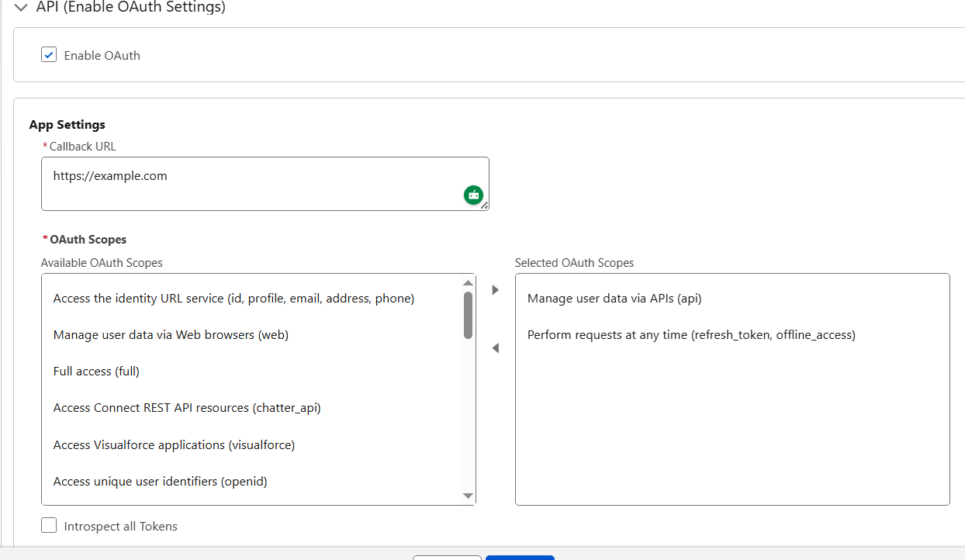Screen dimensions: 965x560
Task: Collapse the API (Enable OAuth Settings) chevron
Action: (21, 8)
